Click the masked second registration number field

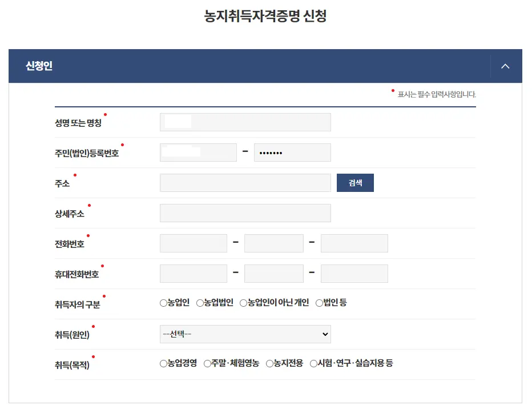point(292,152)
